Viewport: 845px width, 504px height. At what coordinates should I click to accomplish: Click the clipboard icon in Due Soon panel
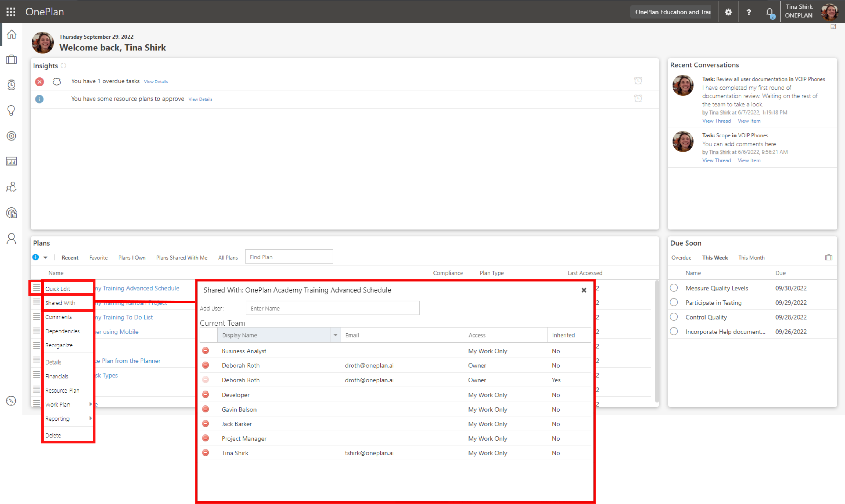click(x=829, y=257)
